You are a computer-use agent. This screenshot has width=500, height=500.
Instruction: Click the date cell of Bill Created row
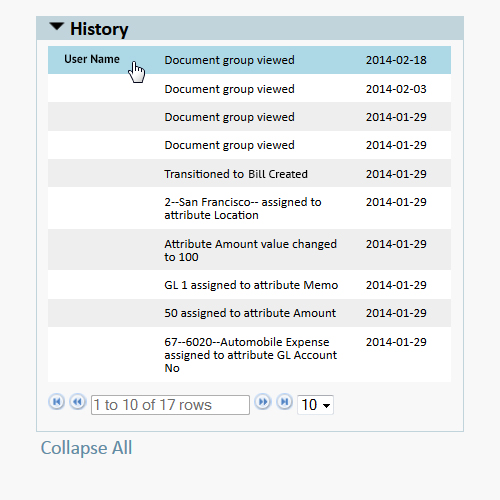coord(396,174)
